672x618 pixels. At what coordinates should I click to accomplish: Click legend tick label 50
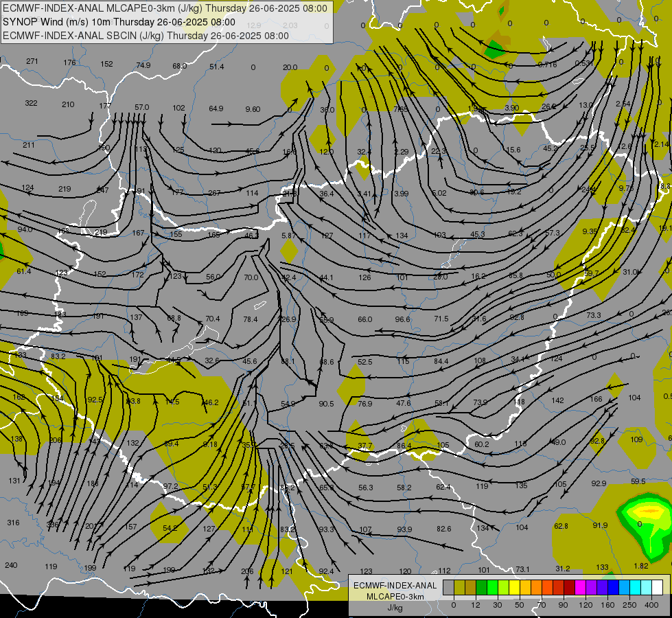click(x=520, y=605)
